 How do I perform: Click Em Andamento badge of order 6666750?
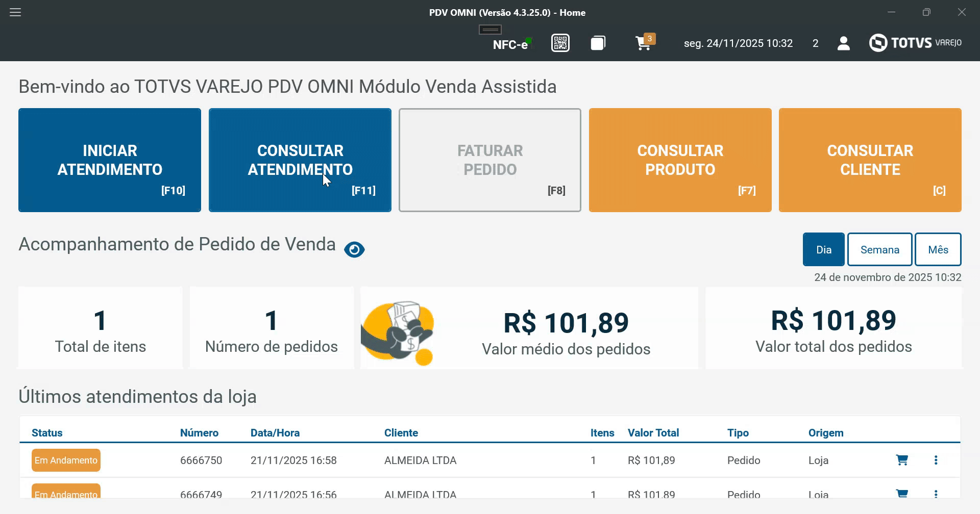click(66, 460)
